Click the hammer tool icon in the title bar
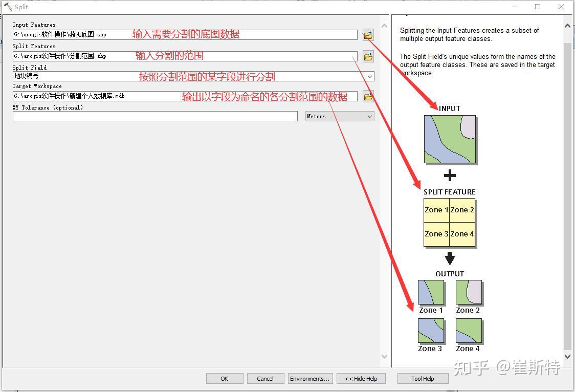 pyautogui.click(x=7, y=7)
